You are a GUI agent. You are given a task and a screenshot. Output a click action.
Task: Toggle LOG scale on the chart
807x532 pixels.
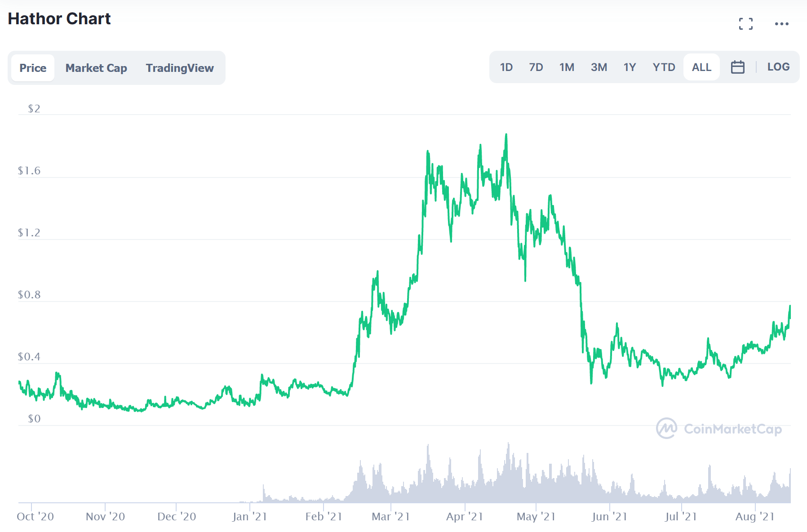778,67
